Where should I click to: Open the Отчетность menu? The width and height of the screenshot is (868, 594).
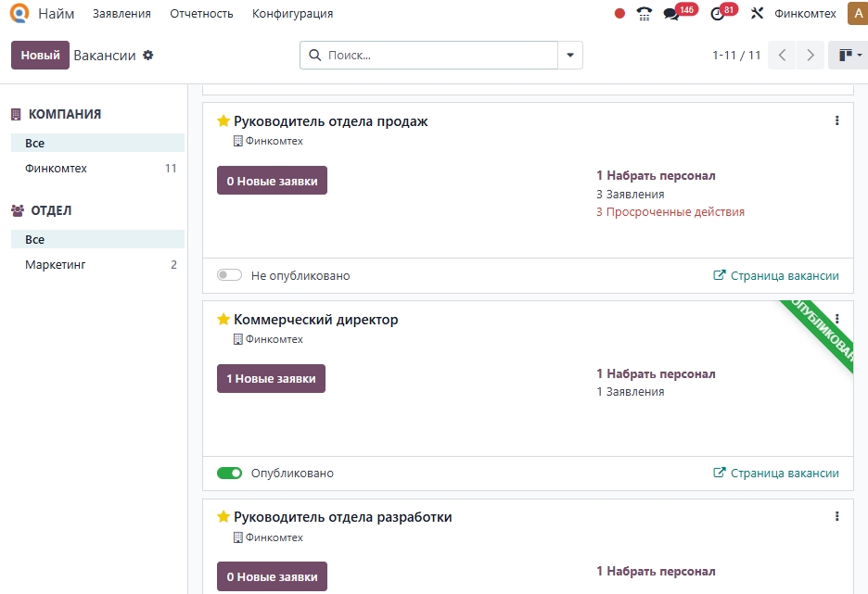pyautogui.click(x=201, y=14)
